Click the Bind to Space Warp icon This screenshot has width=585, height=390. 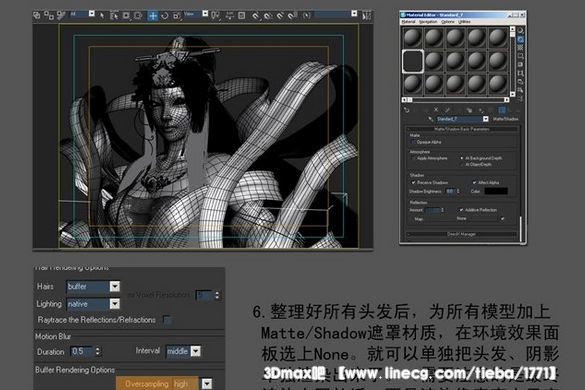point(61,15)
